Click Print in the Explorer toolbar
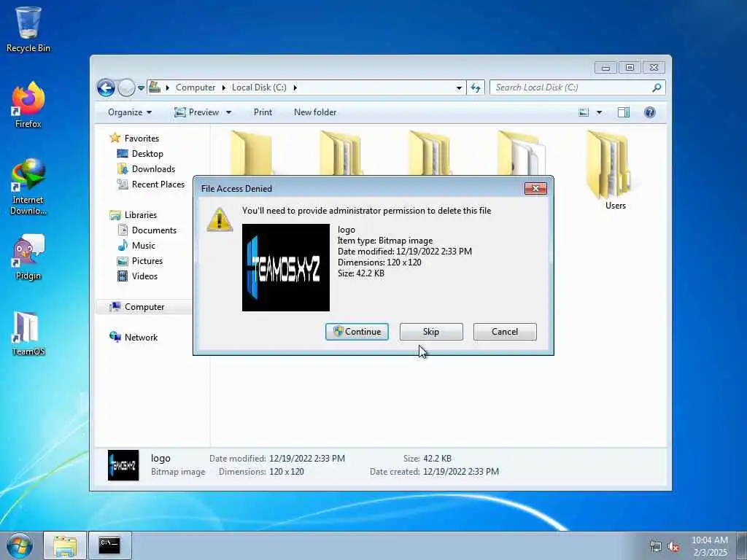 (263, 112)
